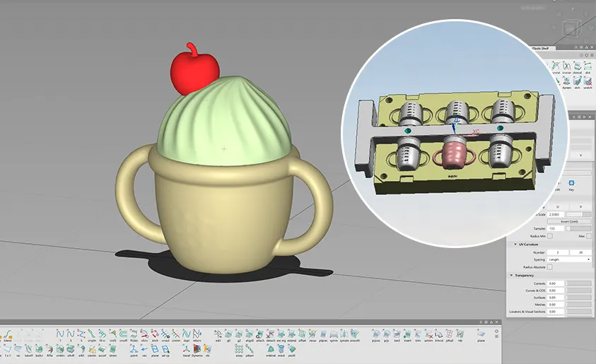This screenshot has height=364, width=596.
Task: Adjust the Surfaces transparency slider
Action: 578,298
